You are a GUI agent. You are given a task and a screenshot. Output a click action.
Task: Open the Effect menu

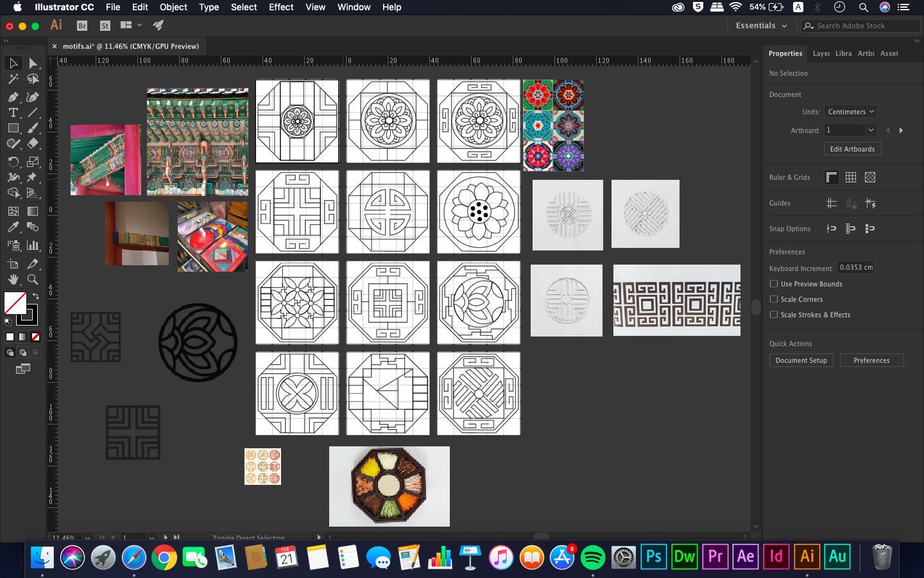click(x=281, y=7)
